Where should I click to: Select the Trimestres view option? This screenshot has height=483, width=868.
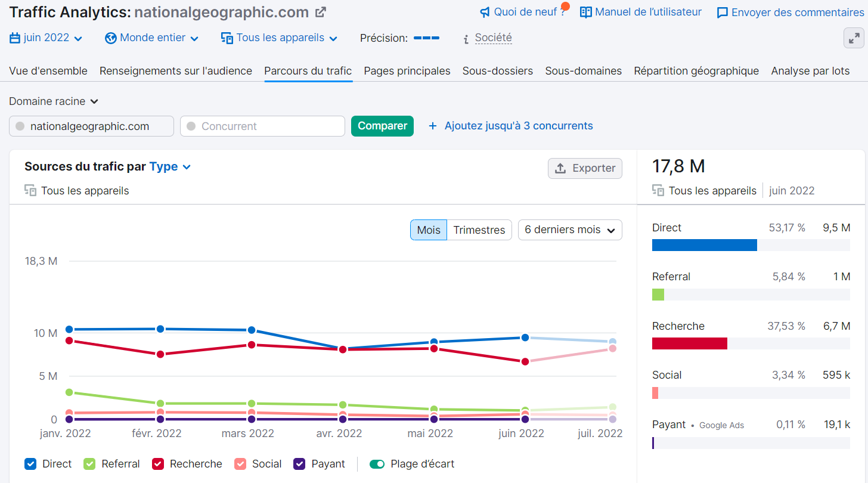coord(479,230)
